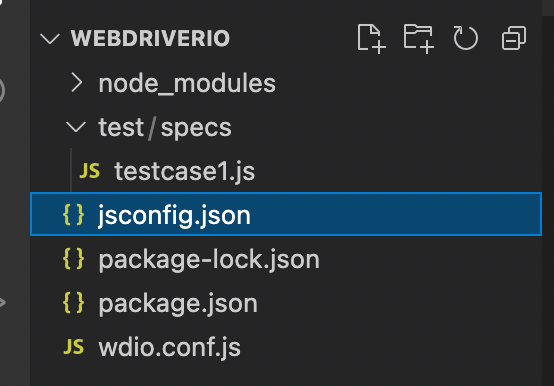Click the braces icon beside package.json
Image resolution: width=554 pixels, height=386 pixels.
[x=73, y=303]
